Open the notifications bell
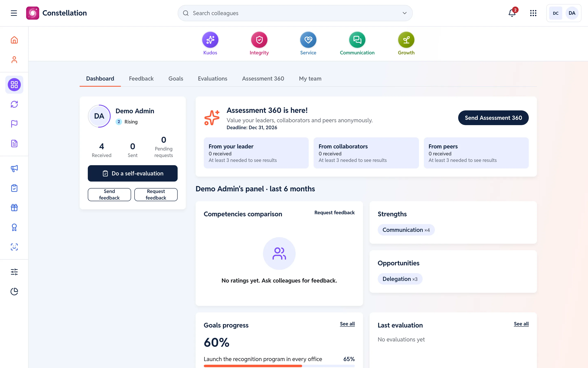Viewport: 588px width, 368px height. (512, 13)
